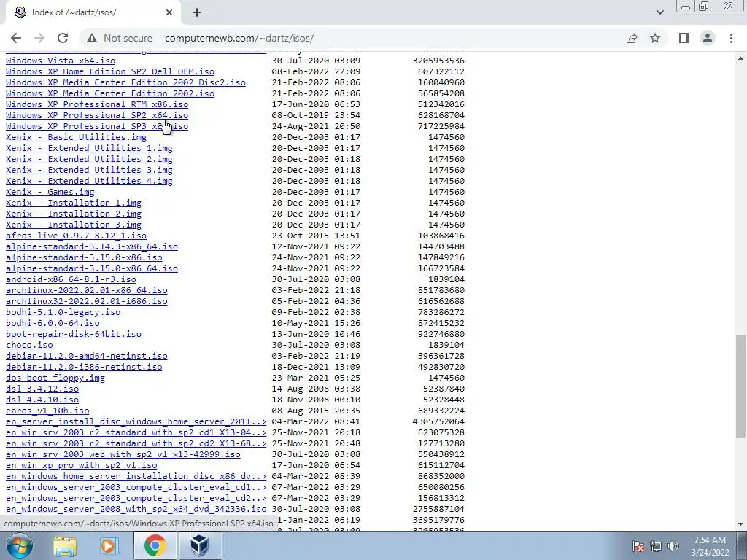The width and height of the screenshot is (747, 560).
Task: Download dsl-3.4.12.iso
Action: pos(42,389)
